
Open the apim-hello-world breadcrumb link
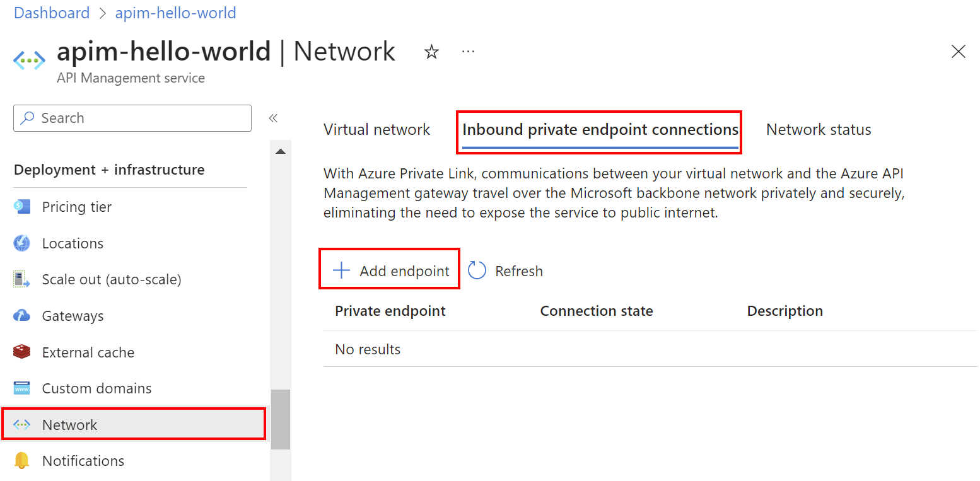[175, 13]
